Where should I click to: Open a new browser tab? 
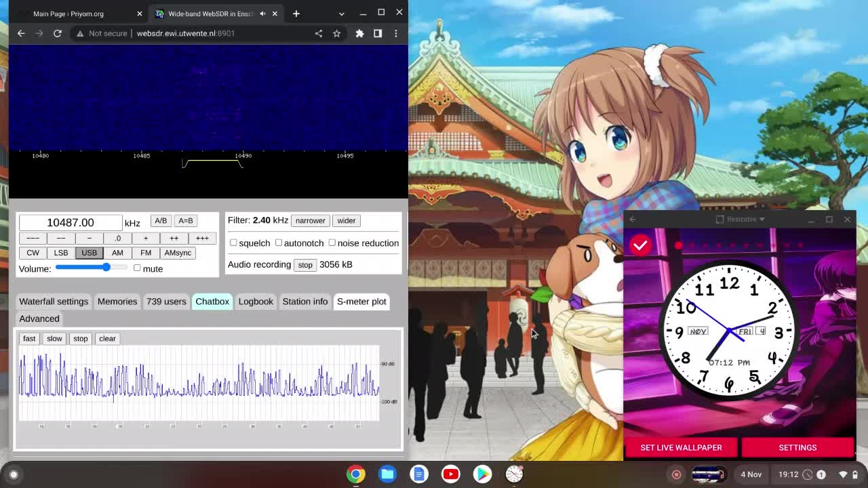click(x=296, y=14)
